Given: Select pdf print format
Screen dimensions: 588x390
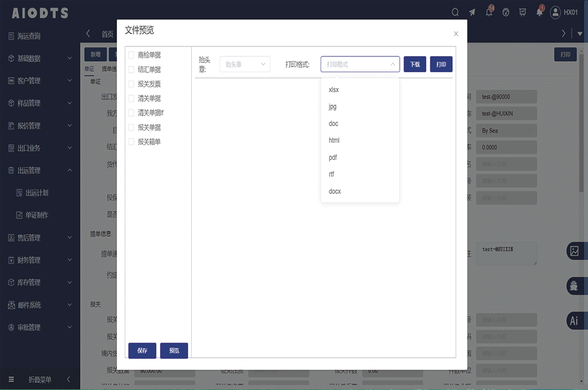Looking at the screenshot, I should coord(360,157).
